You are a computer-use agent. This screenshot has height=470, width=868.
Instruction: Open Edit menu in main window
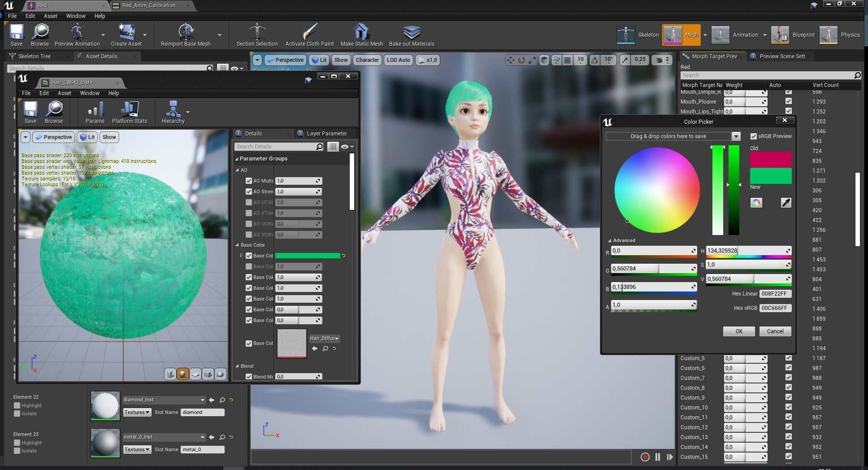[30, 16]
